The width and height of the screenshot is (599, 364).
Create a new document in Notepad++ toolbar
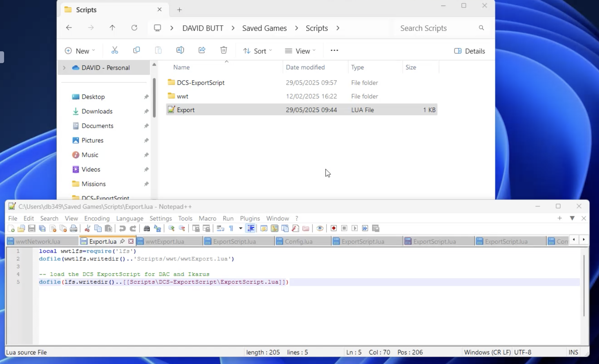[x=11, y=228]
